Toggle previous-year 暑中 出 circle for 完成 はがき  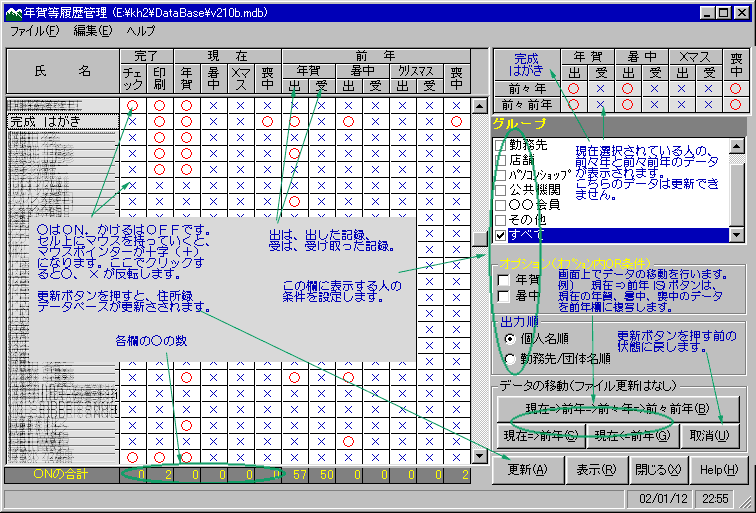pos(349,121)
